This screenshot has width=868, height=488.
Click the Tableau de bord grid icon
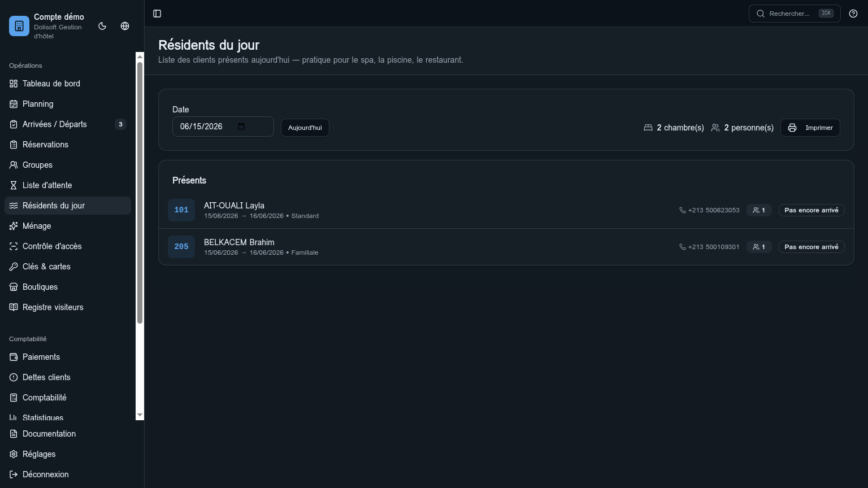14,84
